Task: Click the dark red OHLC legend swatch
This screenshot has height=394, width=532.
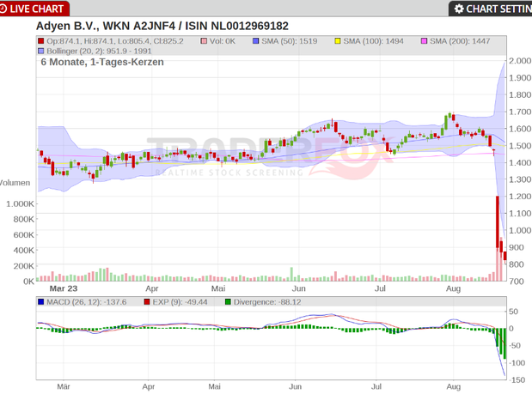Action: [40, 40]
